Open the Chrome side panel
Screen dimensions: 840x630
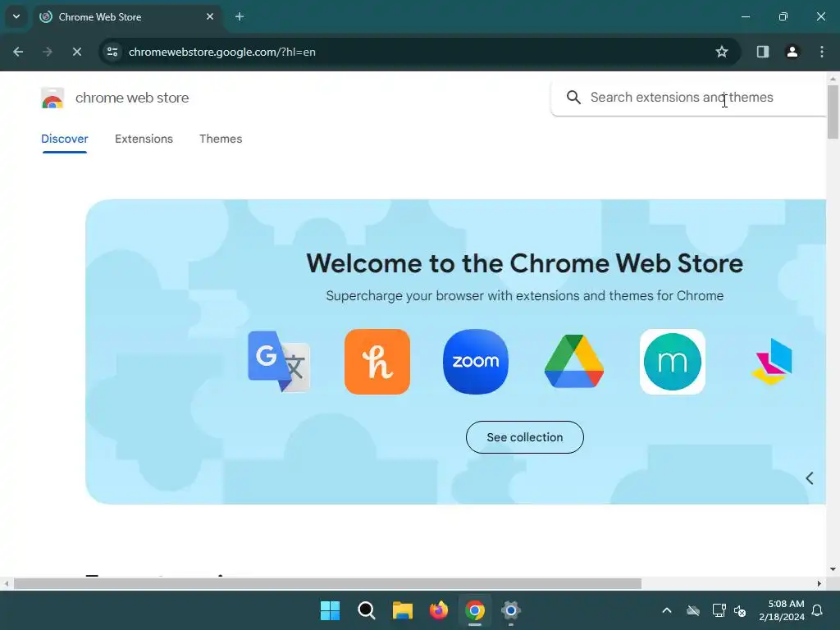point(763,52)
